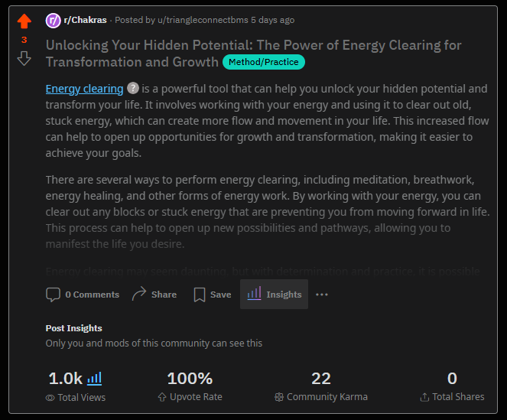
Task: Click the 100% Upvote Rate stat
Action: point(189,378)
